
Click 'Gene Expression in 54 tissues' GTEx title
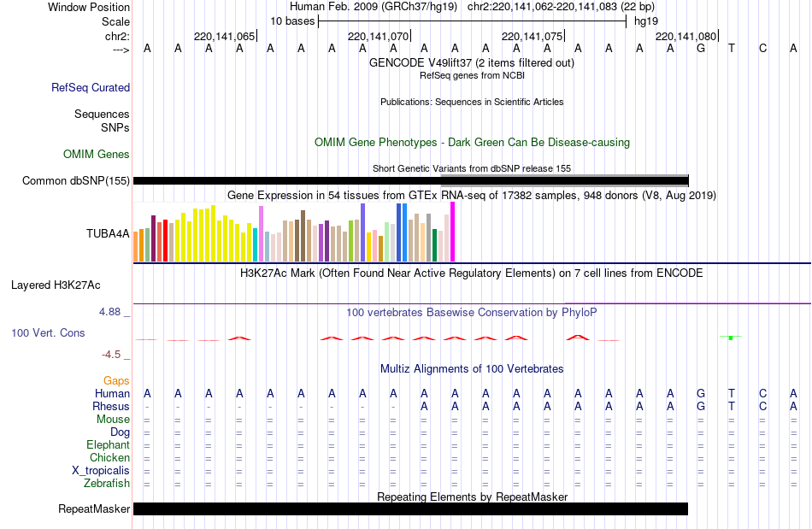point(472,196)
